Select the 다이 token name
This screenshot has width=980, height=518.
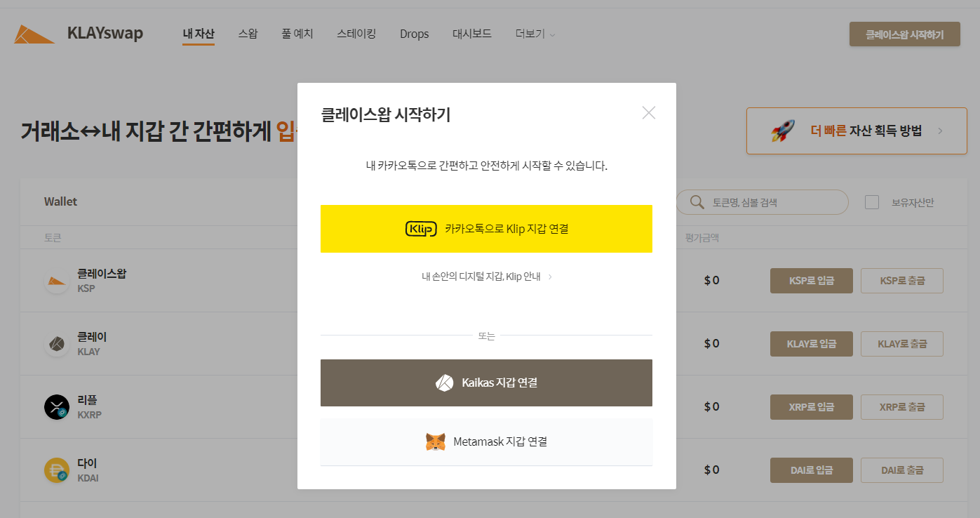(x=87, y=463)
